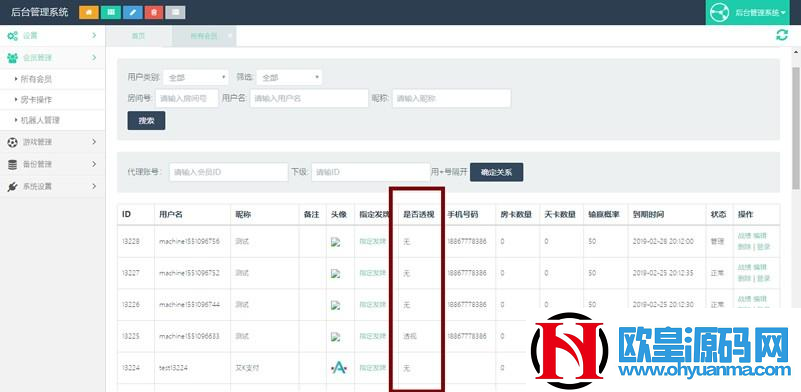Open the 筛选 dropdown
Image resolution: width=801 pixels, height=392 pixels.
coord(289,78)
